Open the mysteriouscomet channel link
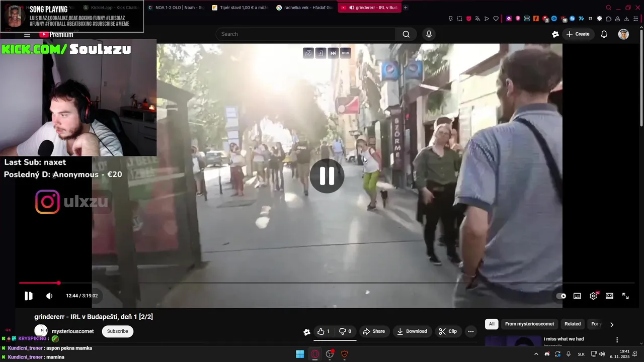 click(x=72, y=331)
